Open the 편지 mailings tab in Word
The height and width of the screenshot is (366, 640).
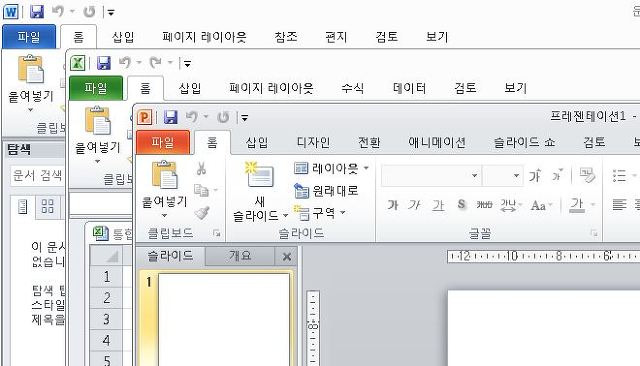[336, 37]
